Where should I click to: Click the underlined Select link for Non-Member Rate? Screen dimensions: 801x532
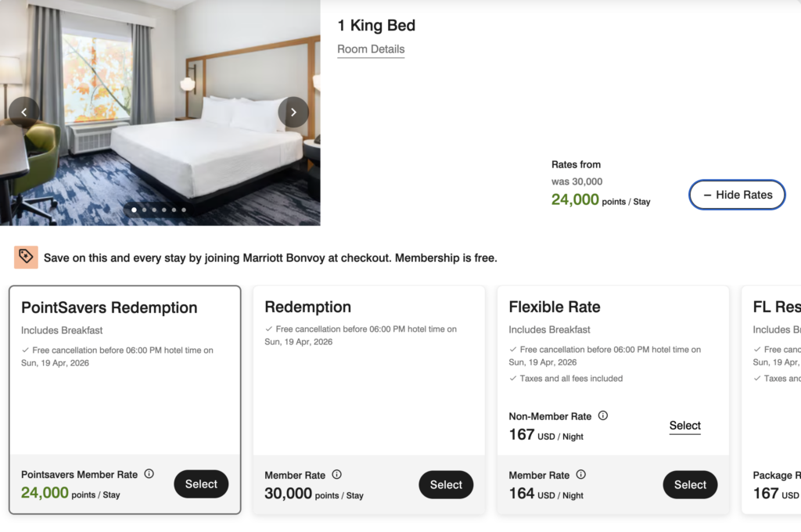coord(684,426)
